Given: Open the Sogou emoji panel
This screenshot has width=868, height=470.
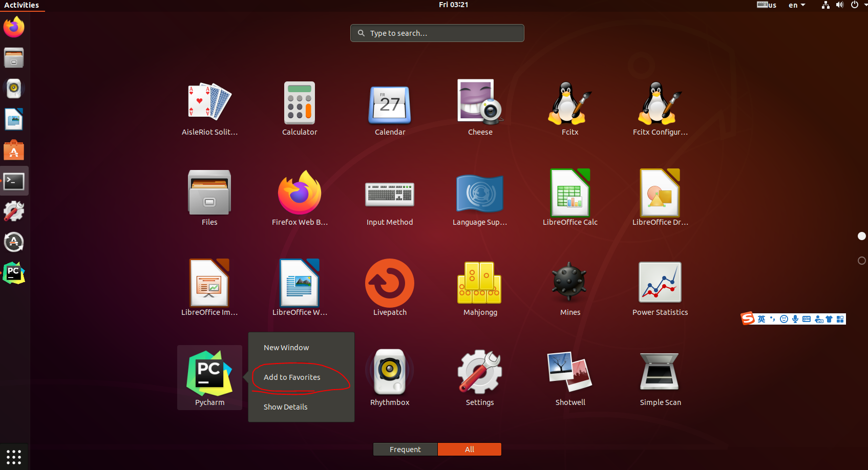Looking at the screenshot, I should pyautogui.click(x=784, y=318).
